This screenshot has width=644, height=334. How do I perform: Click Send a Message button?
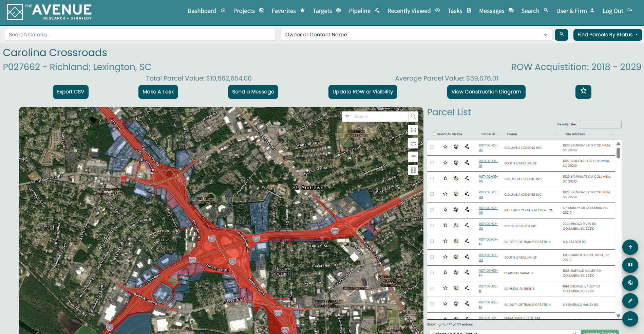pos(253,92)
